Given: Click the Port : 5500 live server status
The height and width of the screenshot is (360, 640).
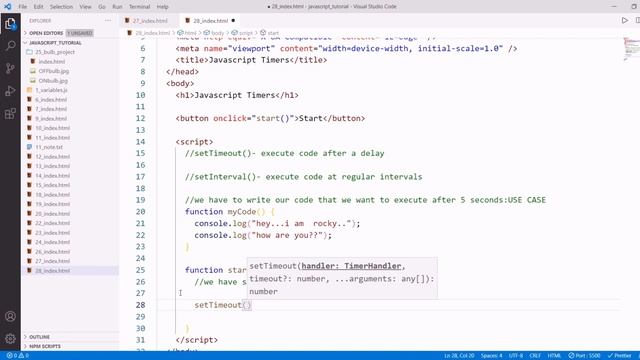Looking at the screenshot, I should (584, 356).
